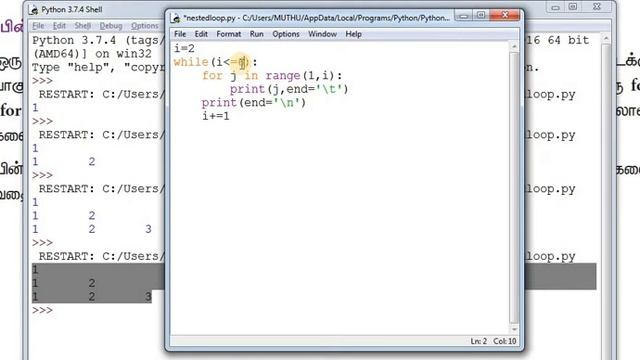Open the Run menu in editor window
This screenshot has height=360, width=640.
[x=256, y=34]
